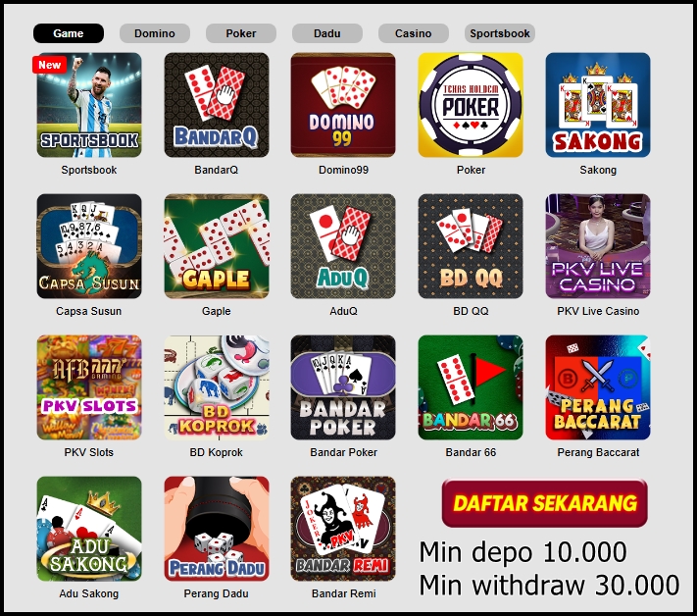Open the PKV Slots game icon
This screenshot has height=616, width=697.
point(89,387)
